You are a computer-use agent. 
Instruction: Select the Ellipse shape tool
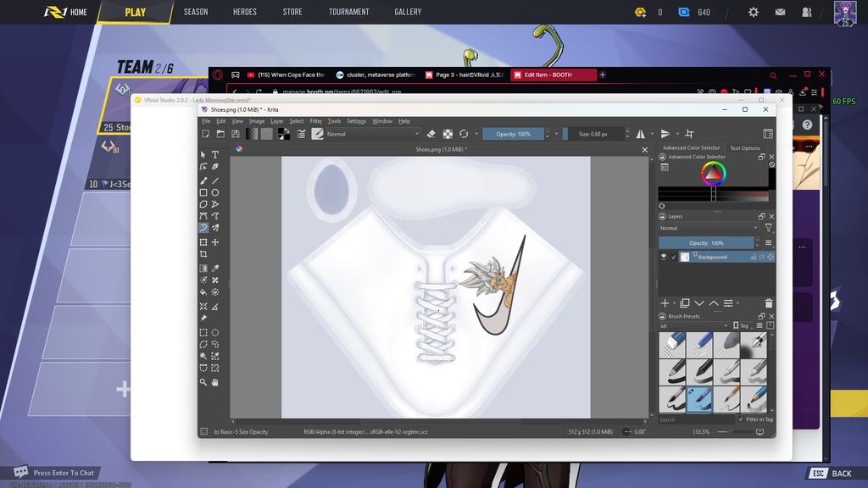point(215,192)
